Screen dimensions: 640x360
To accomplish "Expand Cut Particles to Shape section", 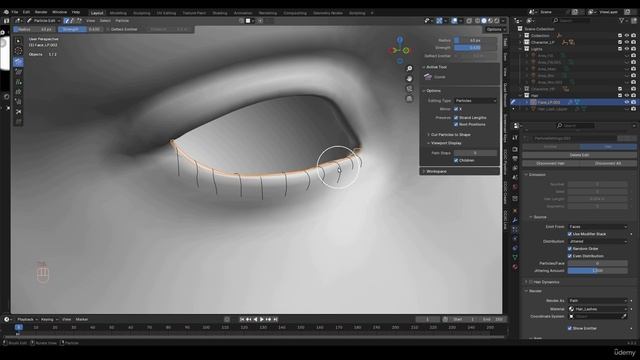I will [450, 134].
